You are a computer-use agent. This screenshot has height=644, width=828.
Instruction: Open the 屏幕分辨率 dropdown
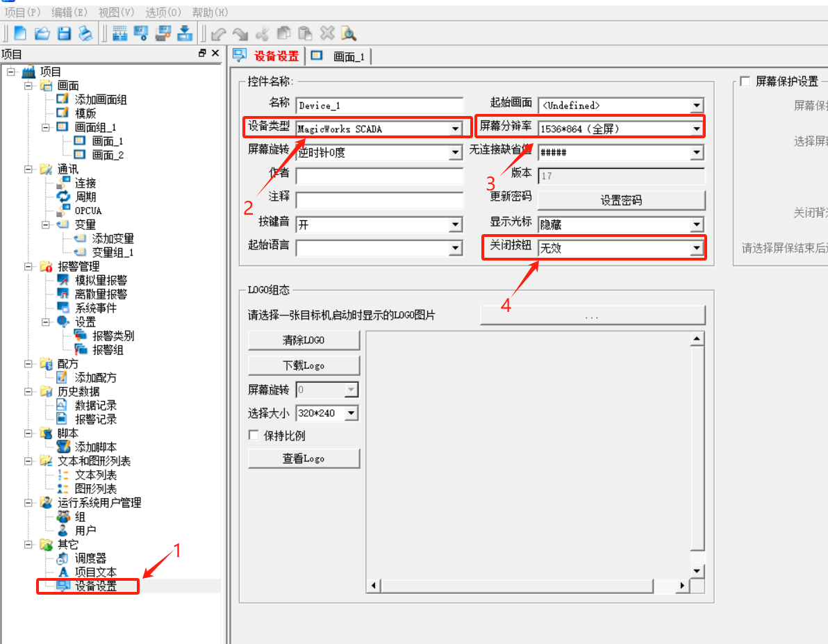(x=696, y=129)
